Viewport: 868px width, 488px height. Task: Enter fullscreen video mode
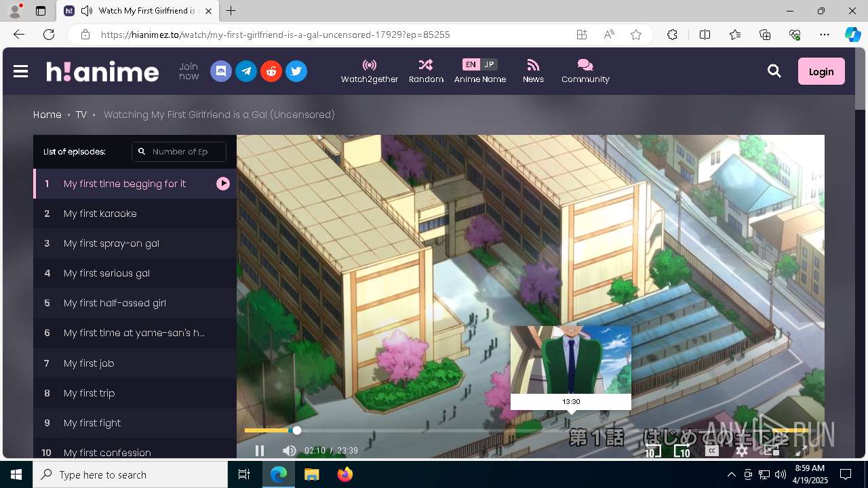tap(801, 451)
